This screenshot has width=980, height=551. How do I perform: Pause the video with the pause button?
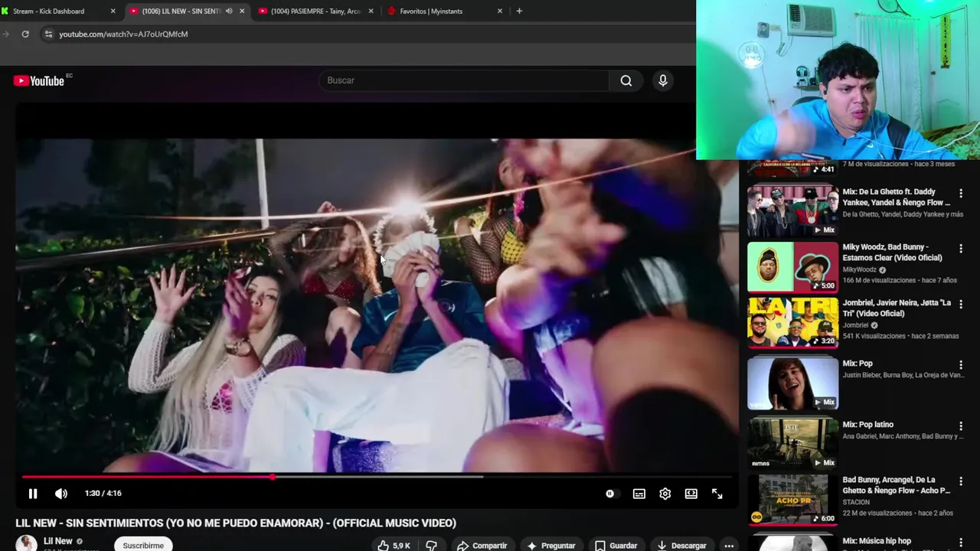[x=33, y=494]
